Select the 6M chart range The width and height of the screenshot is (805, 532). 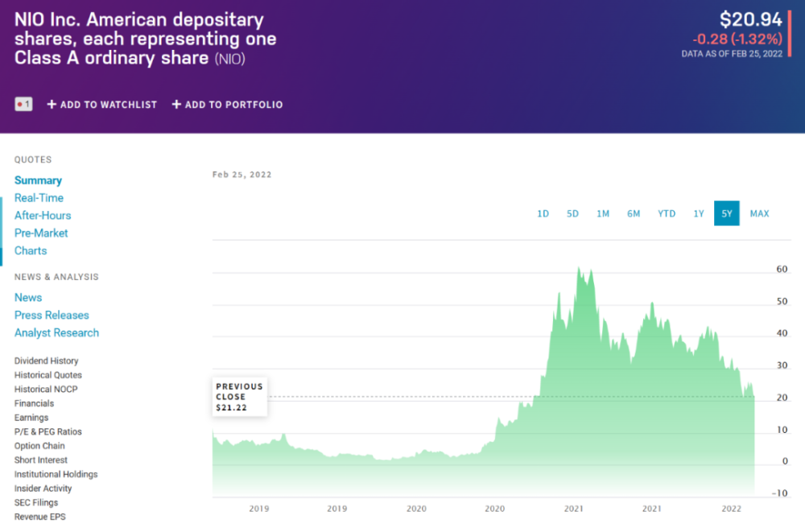click(634, 213)
